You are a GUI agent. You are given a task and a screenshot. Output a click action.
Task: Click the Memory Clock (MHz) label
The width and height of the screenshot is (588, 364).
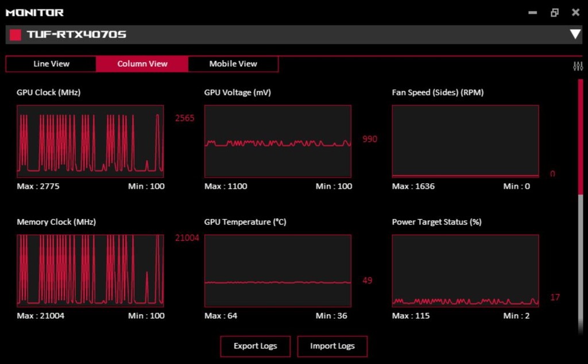(56, 222)
